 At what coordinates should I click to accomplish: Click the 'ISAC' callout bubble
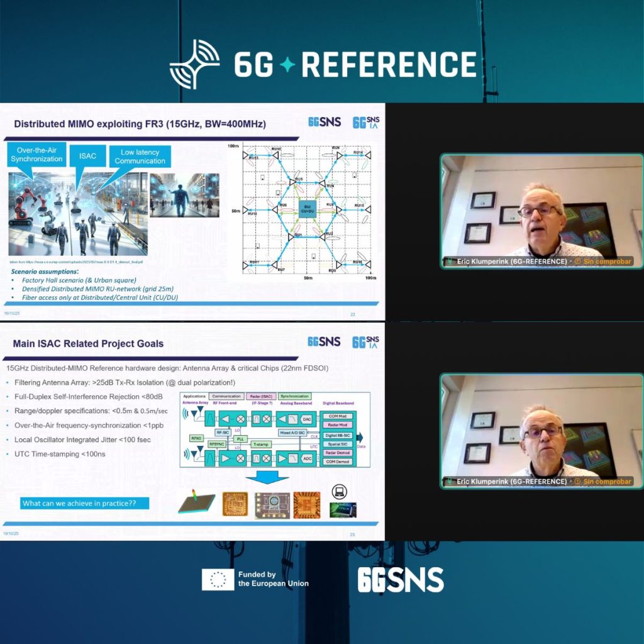click(x=87, y=155)
